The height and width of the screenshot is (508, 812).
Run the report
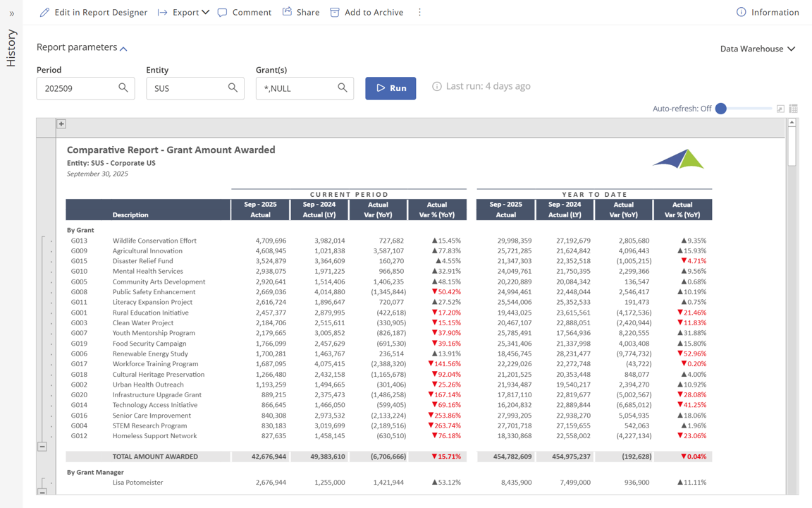pyautogui.click(x=390, y=88)
